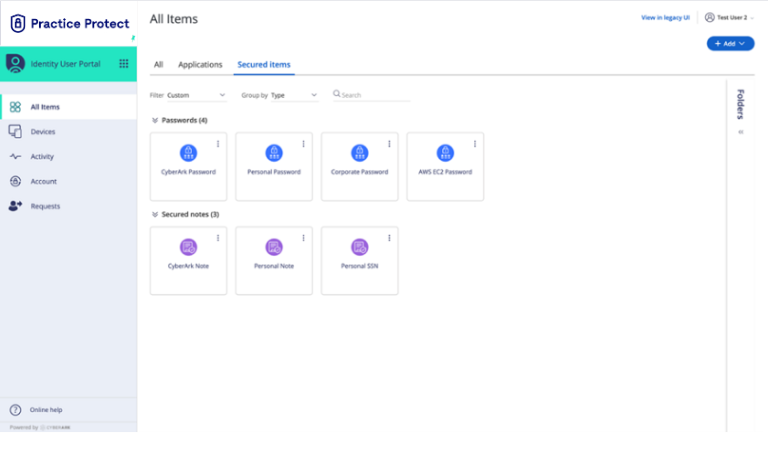Click the AWS EC2 Password card label
This screenshot has height=453, width=768.
click(445, 172)
